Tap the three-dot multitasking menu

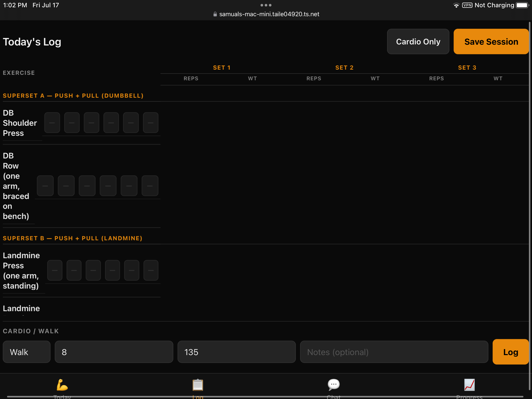pyautogui.click(x=266, y=5)
